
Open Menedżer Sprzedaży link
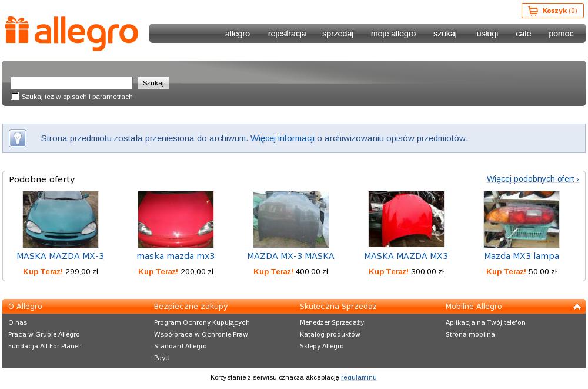point(332,322)
